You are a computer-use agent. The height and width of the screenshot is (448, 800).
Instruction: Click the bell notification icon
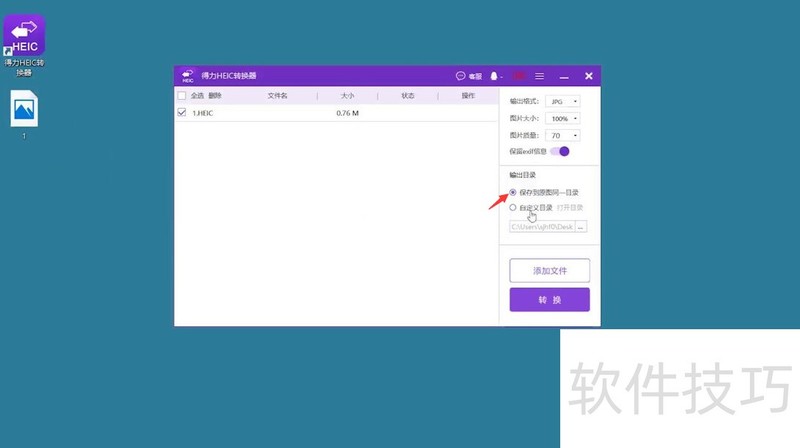(x=494, y=76)
